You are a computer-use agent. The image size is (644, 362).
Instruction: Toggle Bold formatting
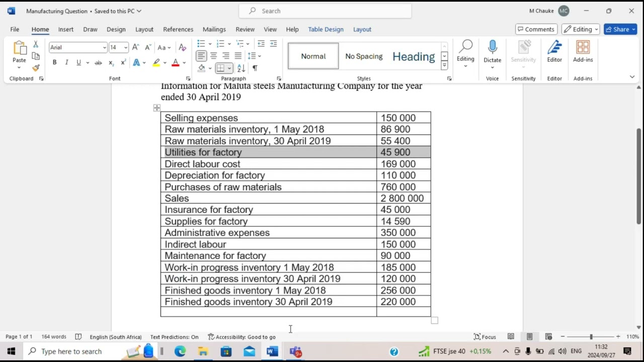pyautogui.click(x=54, y=62)
